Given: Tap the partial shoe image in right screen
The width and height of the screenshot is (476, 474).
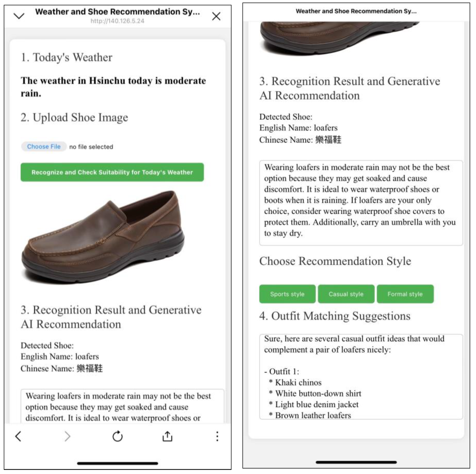Looking at the screenshot, I should point(340,37).
